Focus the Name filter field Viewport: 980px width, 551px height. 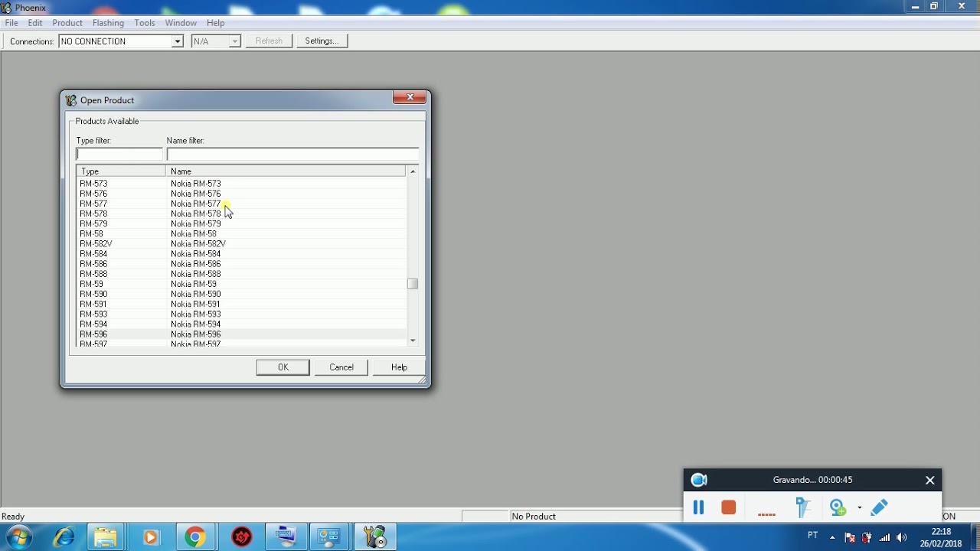(x=292, y=155)
